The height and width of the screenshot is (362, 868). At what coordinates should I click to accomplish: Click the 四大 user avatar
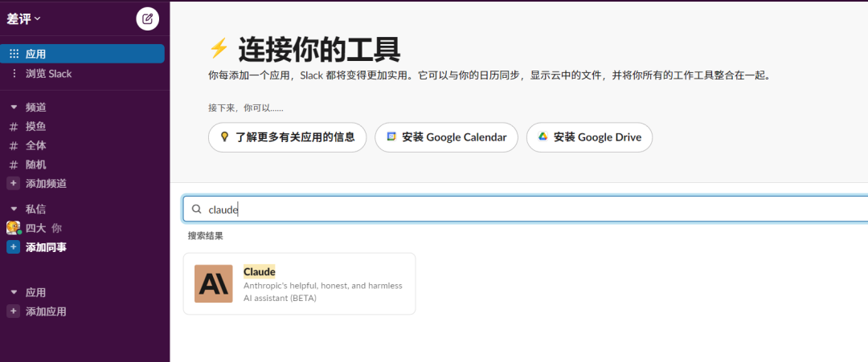click(14, 228)
